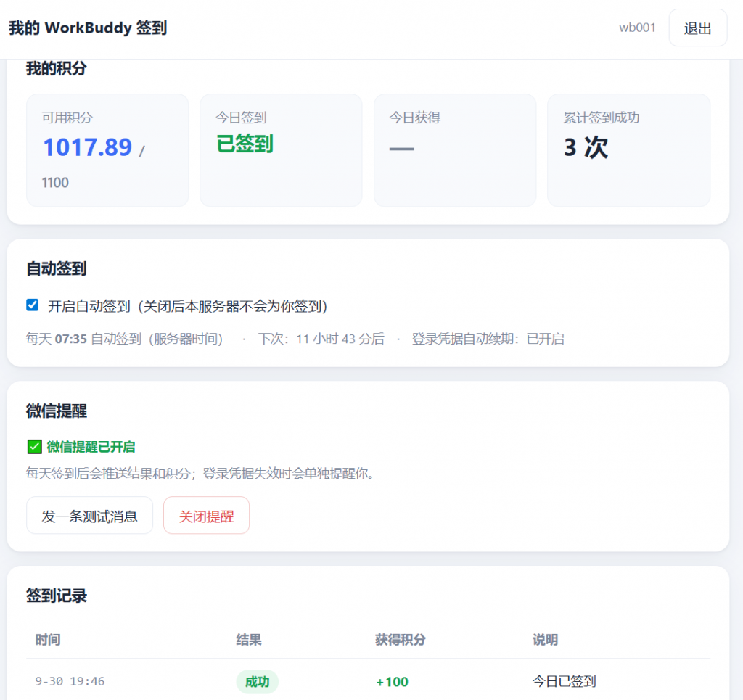This screenshot has height=700, width=743.
Task: Click the 说明 column header
Action: click(546, 640)
